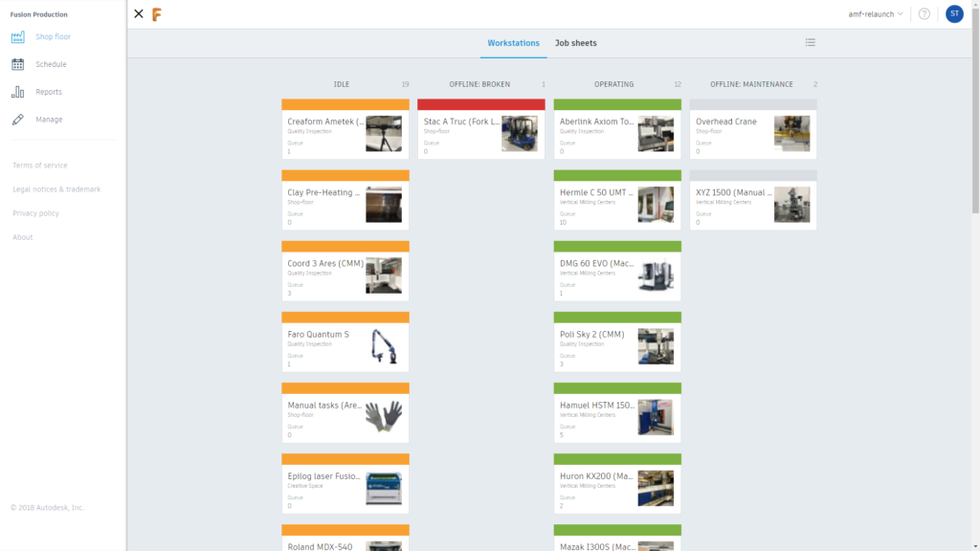Click DMG 60 EVO machine thumbnail

point(656,275)
